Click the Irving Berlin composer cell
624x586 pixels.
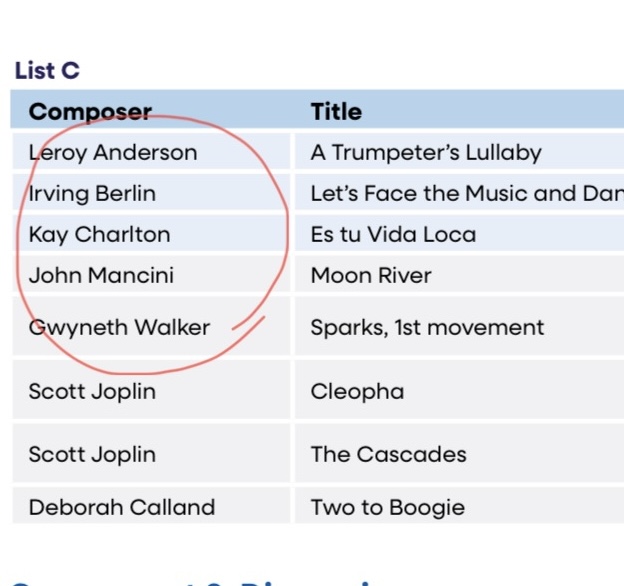tap(92, 194)
